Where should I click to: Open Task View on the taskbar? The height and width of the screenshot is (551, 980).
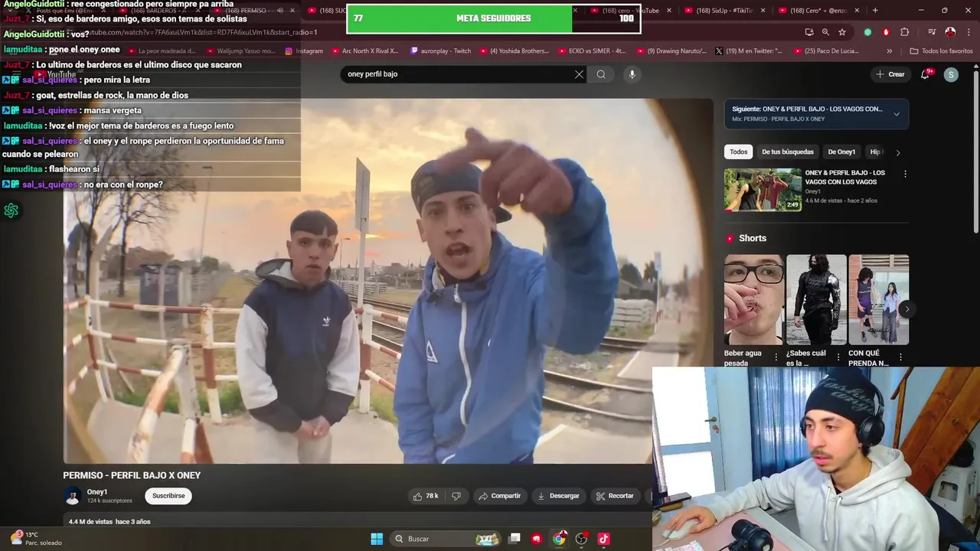tap(514, 539)
